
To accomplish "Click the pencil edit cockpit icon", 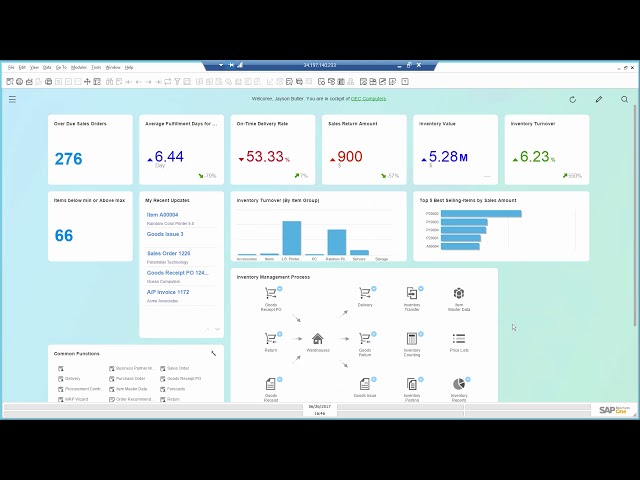I will [x=599, y=99].
